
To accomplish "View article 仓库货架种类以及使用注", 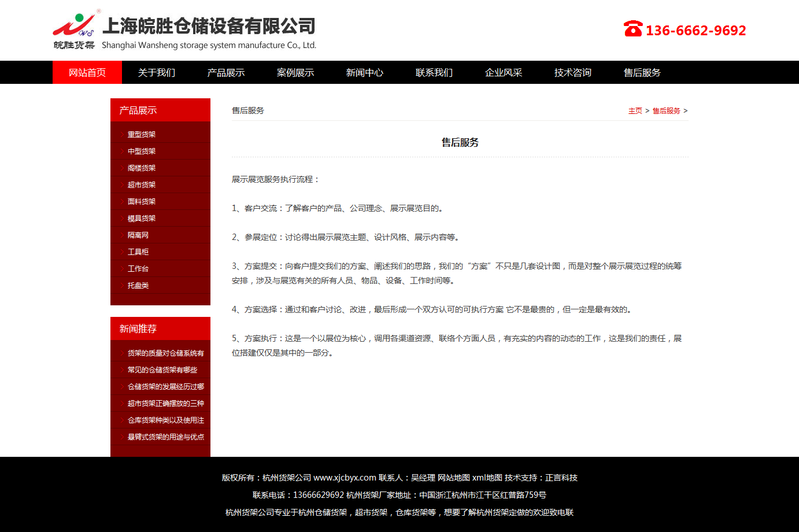I will tap(166, 420).
